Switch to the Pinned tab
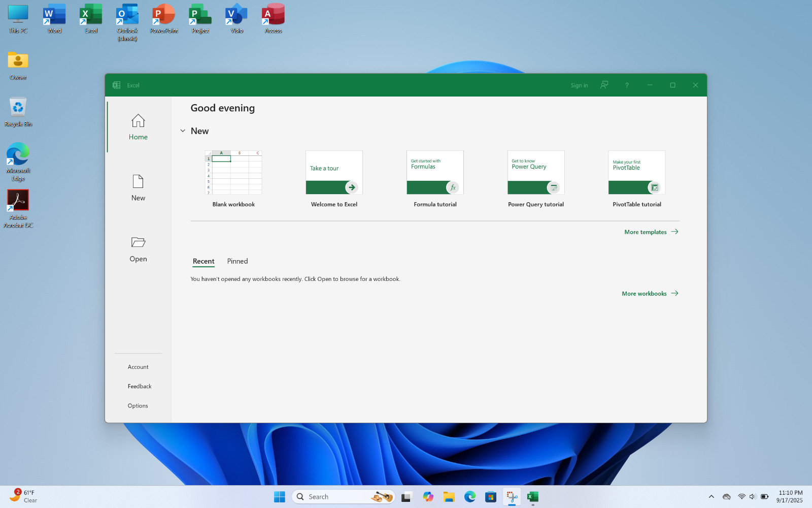The width and height of the screenshot is (812, 508). [x=238, y=261]
